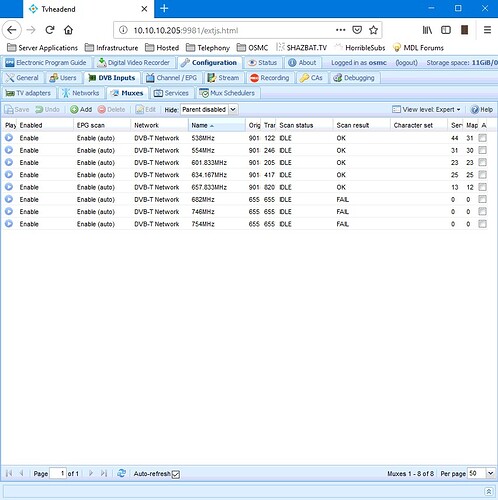Open Hosted bookmarks folder
Image resolution: width=498 pixels, height=500 pixels.
coord(162,48)
